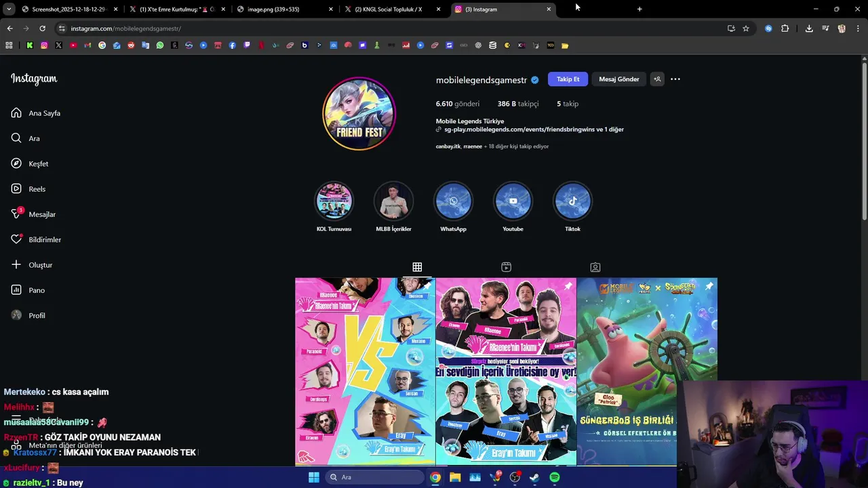Open the Youtube story highlight
Viewport: 868px width, 488px height.
coord(513,201)
